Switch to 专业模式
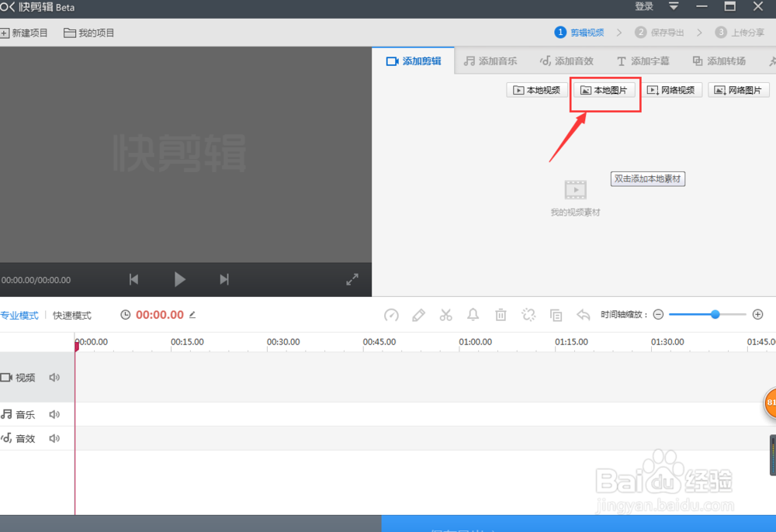776x532 pixels. click(x=19, y=316)
